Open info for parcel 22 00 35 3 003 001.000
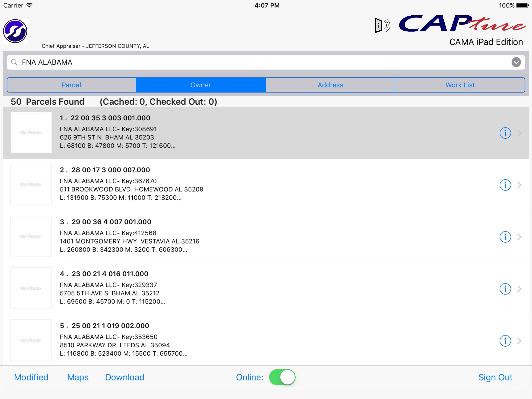Viewport: 532px width, 399px height. [505, 133]
